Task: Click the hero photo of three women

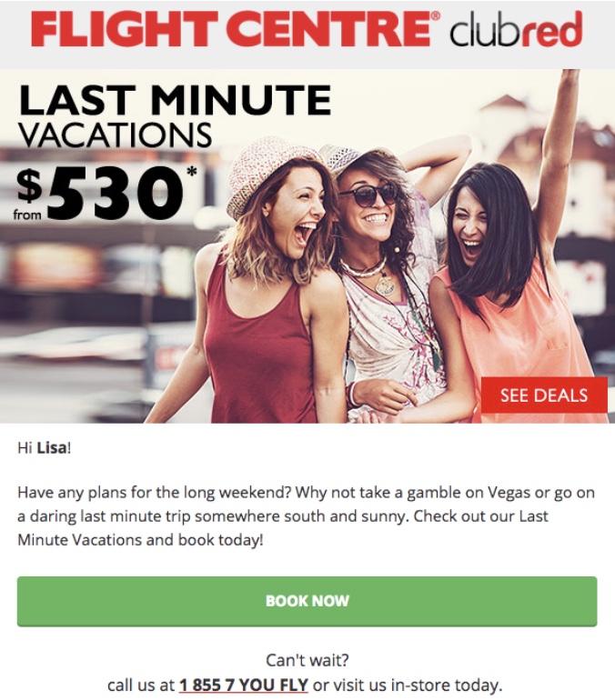Action: point(307,246)
